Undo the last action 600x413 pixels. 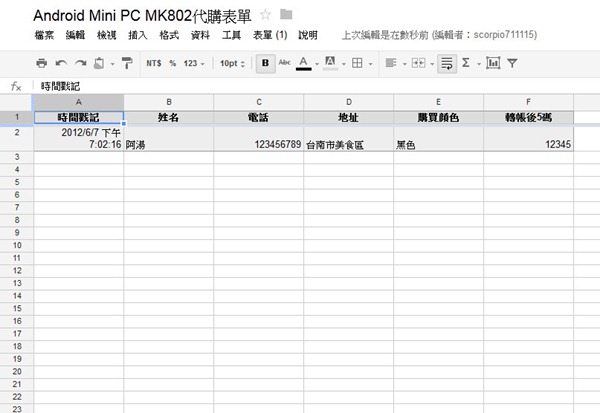[61, 63]
